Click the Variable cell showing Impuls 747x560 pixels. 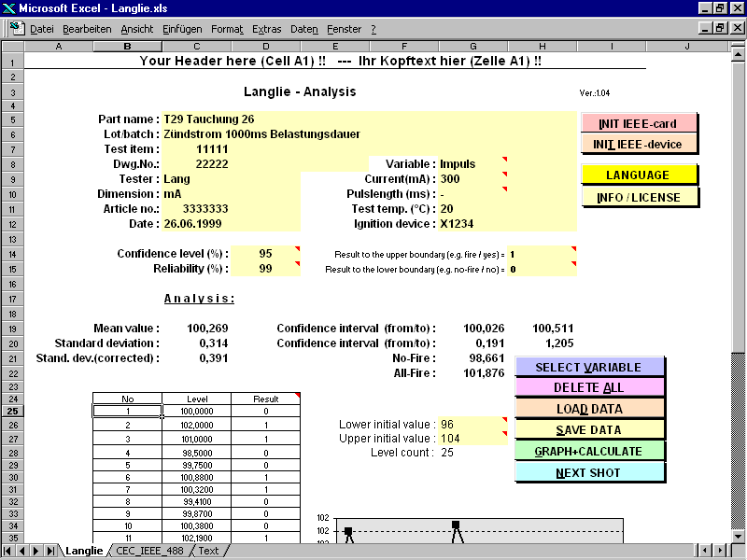tap(473, 164)
